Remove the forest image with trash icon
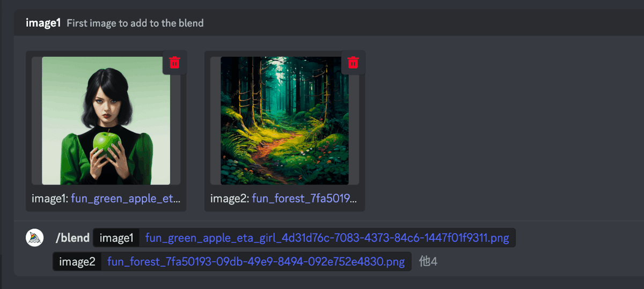 point(353,62)
